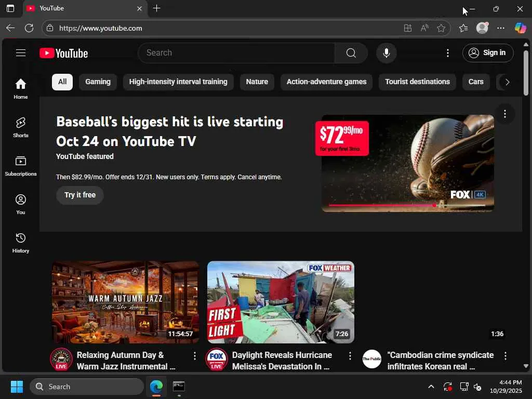View site information lock icon
The width and height of the screenshot is (532, 399).
[50, 28]
